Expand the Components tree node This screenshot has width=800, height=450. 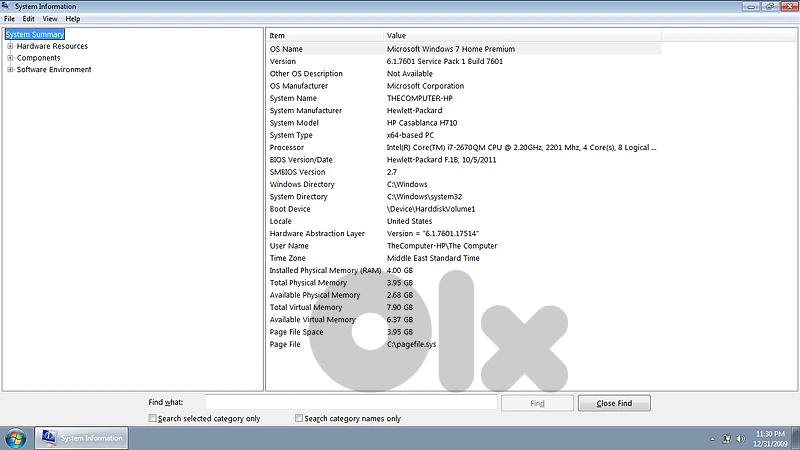coord(10,58)
